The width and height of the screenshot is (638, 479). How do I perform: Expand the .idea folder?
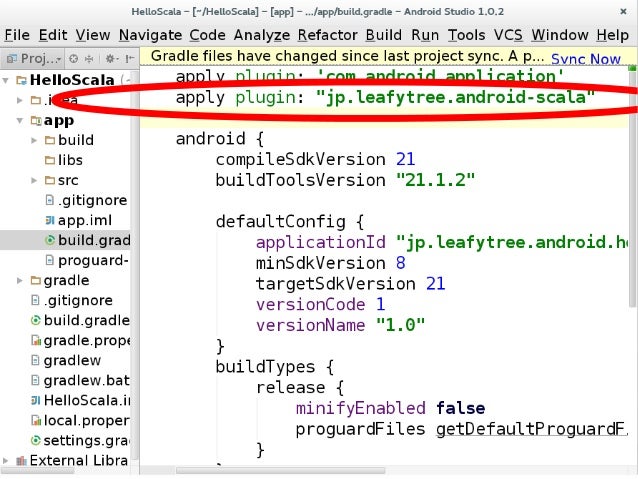pyautogui.click(x=20, y=100)
